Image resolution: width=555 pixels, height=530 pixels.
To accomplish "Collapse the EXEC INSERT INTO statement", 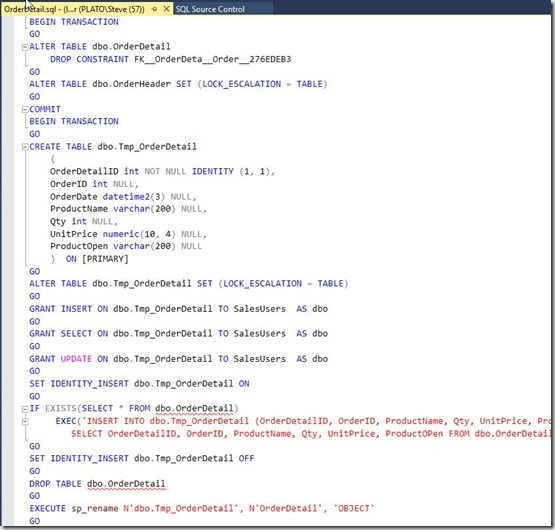I will [x=25, y=421].
